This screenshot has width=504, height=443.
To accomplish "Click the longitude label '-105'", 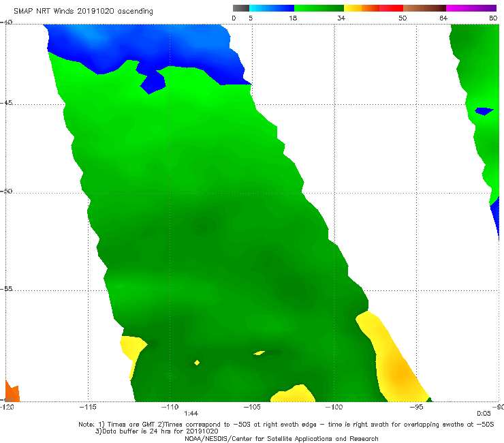I will tap(252, 407).
